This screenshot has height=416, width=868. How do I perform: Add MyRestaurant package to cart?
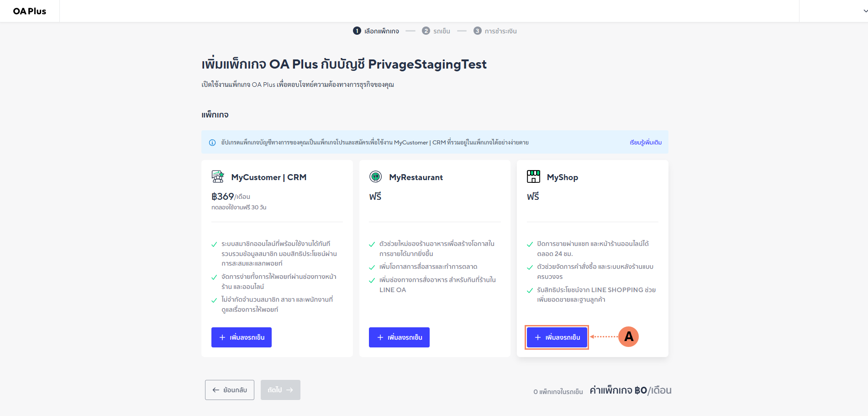click(399, 337)
